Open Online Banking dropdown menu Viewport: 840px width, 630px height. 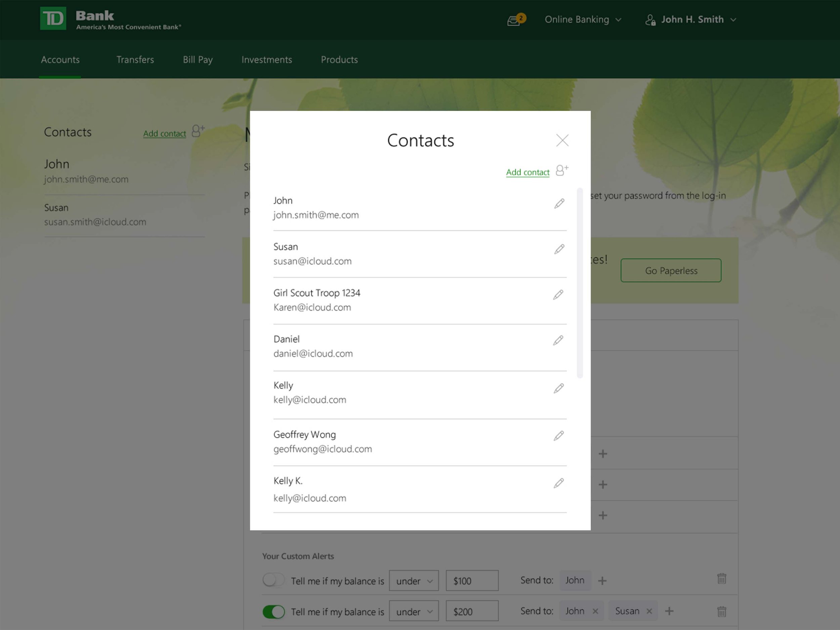[583, 19]
